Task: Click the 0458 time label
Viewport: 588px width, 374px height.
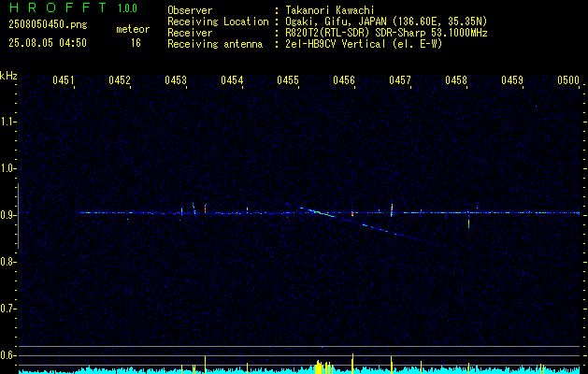Action: tap(456, 79)
